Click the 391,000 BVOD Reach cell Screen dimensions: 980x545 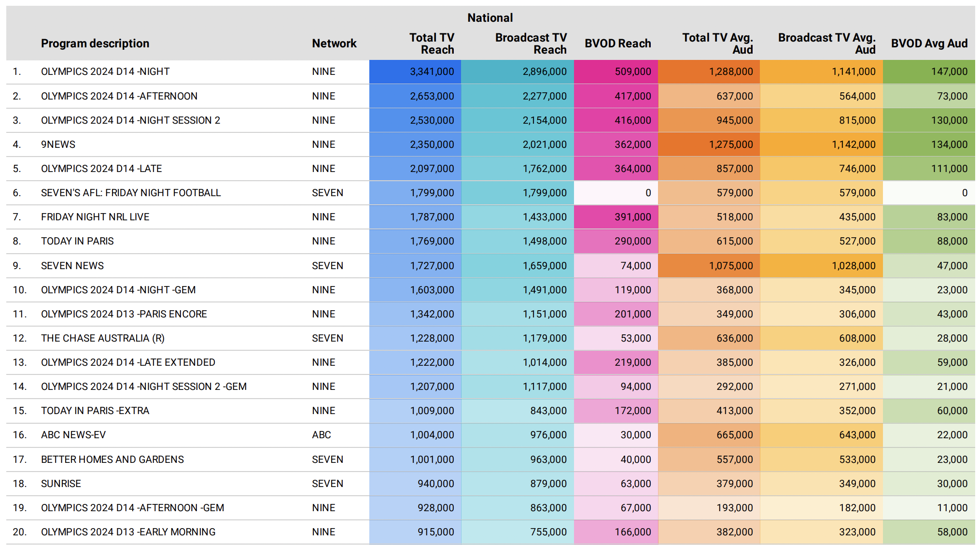click(616, 217)
